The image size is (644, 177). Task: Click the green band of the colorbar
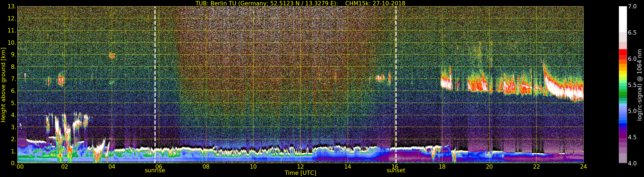pos(623,93)
